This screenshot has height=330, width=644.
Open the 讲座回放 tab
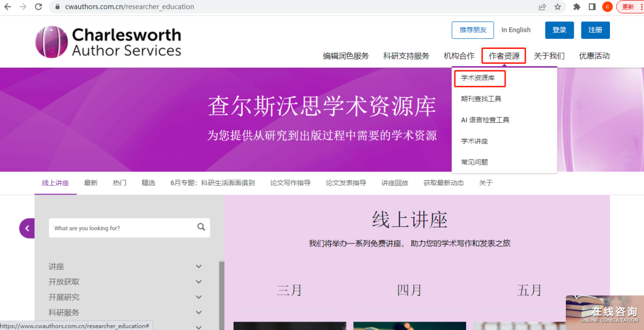pyautogui.click(x=395, y=183)
